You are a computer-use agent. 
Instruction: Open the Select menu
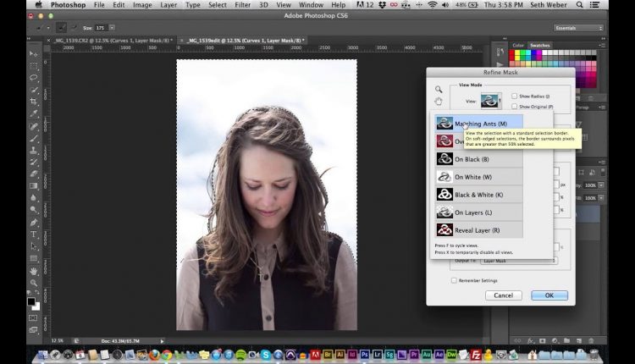pyautogui.click(x=218, y=5)
